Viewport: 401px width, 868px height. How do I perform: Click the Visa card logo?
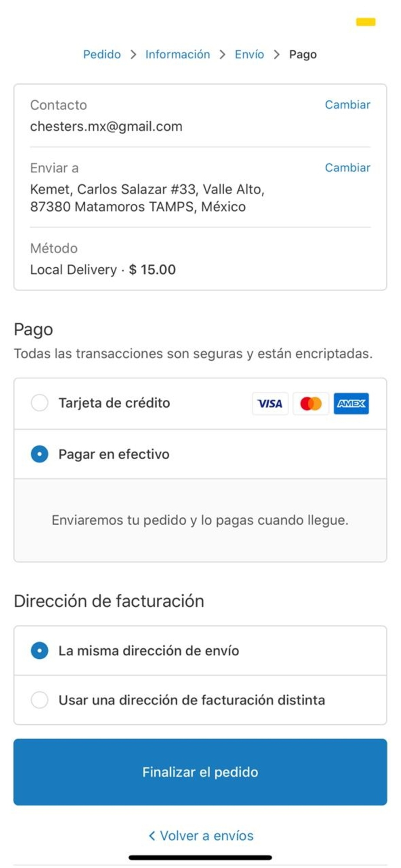click(270, 404)
